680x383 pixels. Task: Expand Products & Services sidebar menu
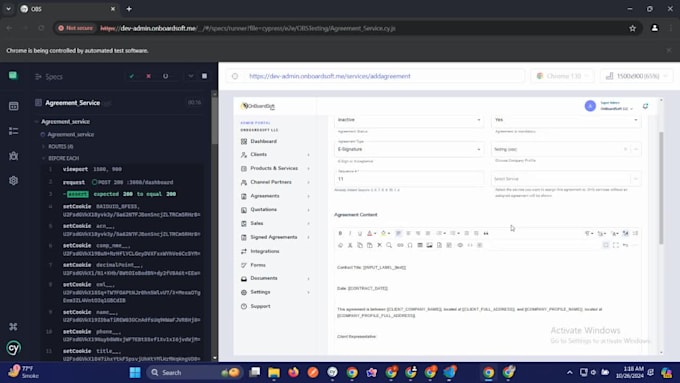pyautogui.click(x=275, y=168)
